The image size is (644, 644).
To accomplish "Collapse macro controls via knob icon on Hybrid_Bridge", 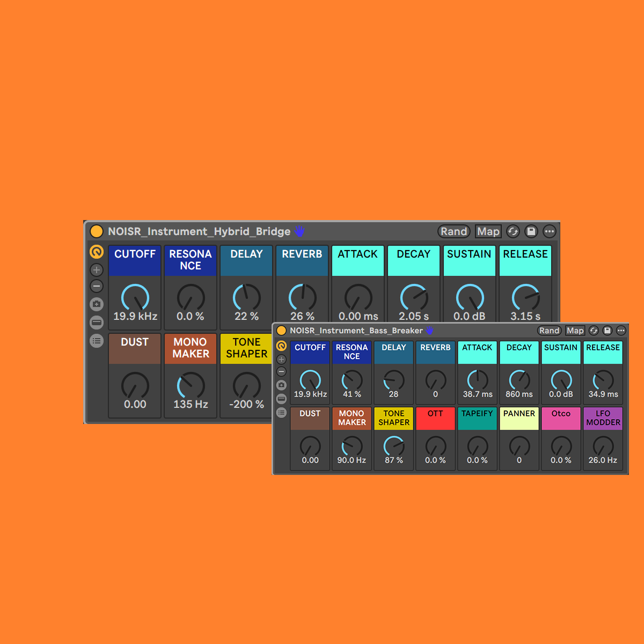I will [97, 252].
